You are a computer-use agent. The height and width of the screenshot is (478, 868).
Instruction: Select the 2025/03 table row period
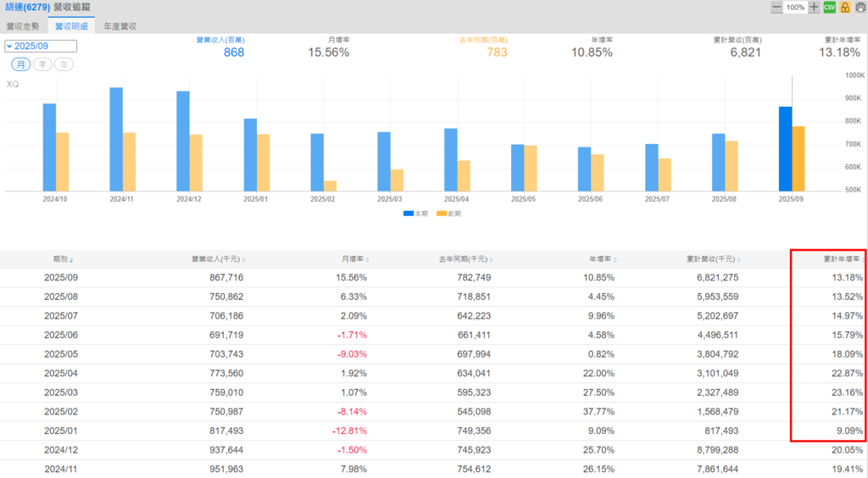coord(61,392)
